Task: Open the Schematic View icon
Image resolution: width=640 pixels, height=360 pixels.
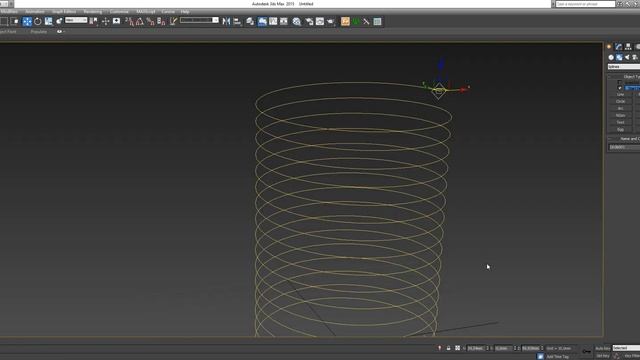Action: pyautogui.click(x=284, y=21)
